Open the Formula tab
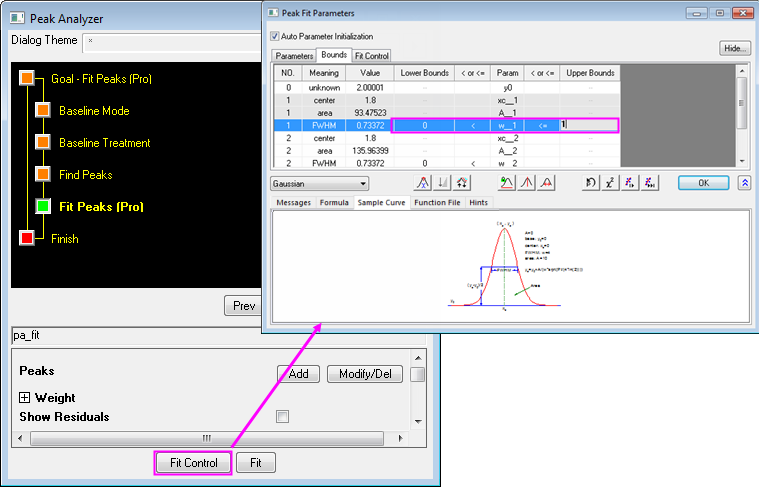 [x=334, y=202]
